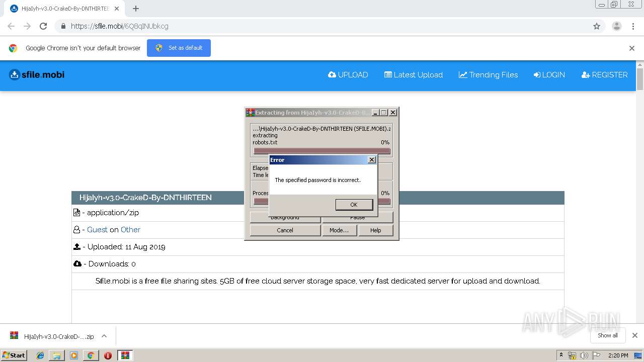Viewport: 644px width, 362px height.
Task: Set Chrome as default browser
Action: (179, 48)
